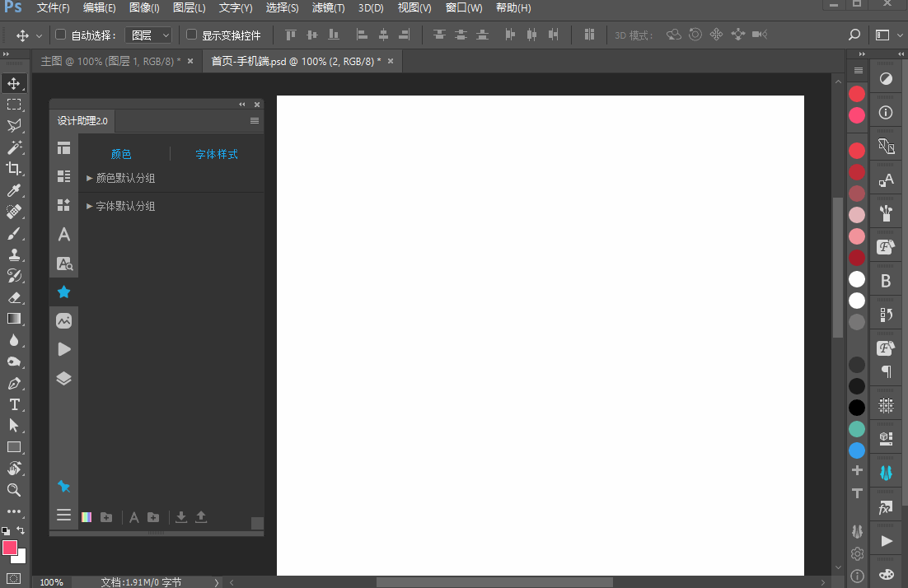Pick the teal green swatch on right strip
The image size is (908, 588).
856,429
